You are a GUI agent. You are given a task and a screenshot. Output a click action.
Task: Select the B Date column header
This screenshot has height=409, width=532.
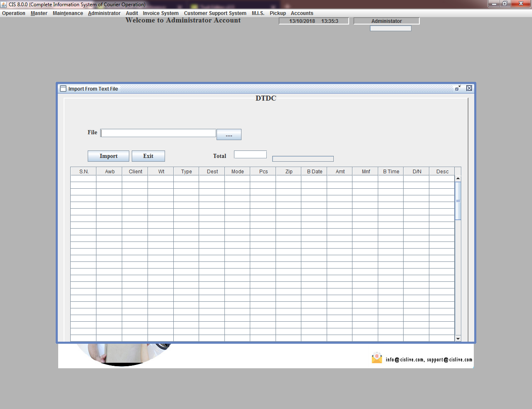pos(315,171)
